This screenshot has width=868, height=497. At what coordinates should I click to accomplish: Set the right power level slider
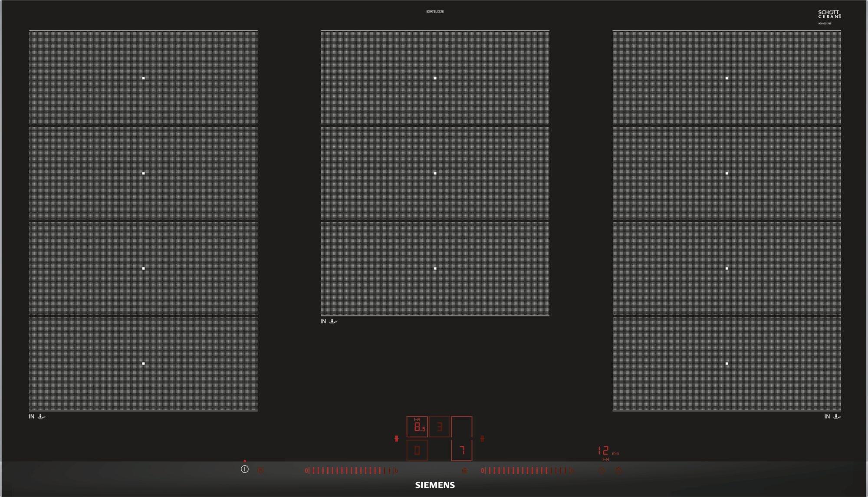point(527,470)
